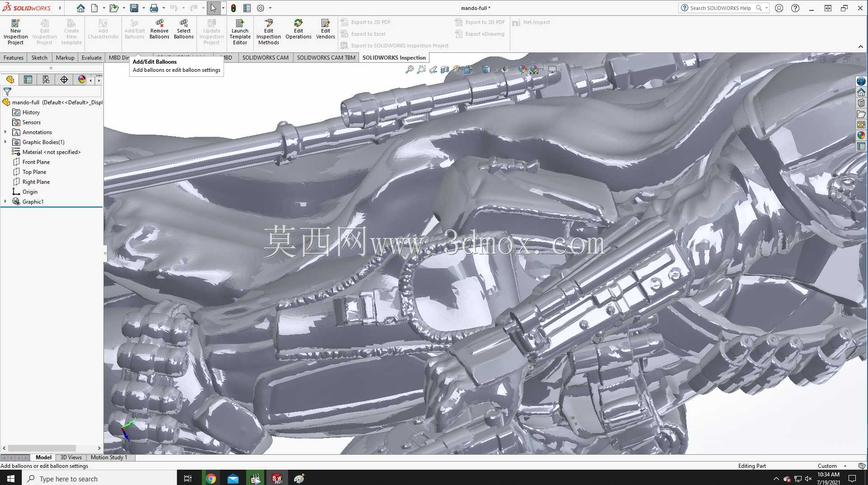The height and width of the screenshot is (485, 868).
Task: Click Zoom to Fit in view toolbar
Action: (x=410, y=70)
